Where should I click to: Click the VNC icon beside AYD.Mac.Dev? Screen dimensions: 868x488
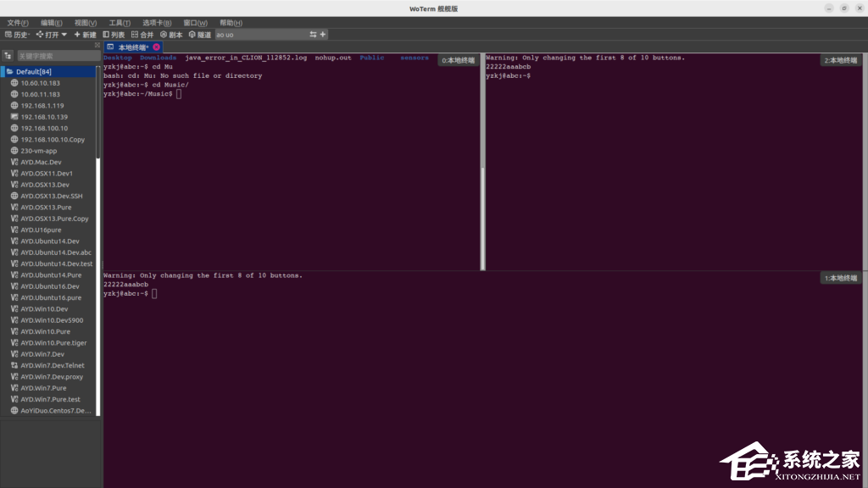tap(14, 162)
